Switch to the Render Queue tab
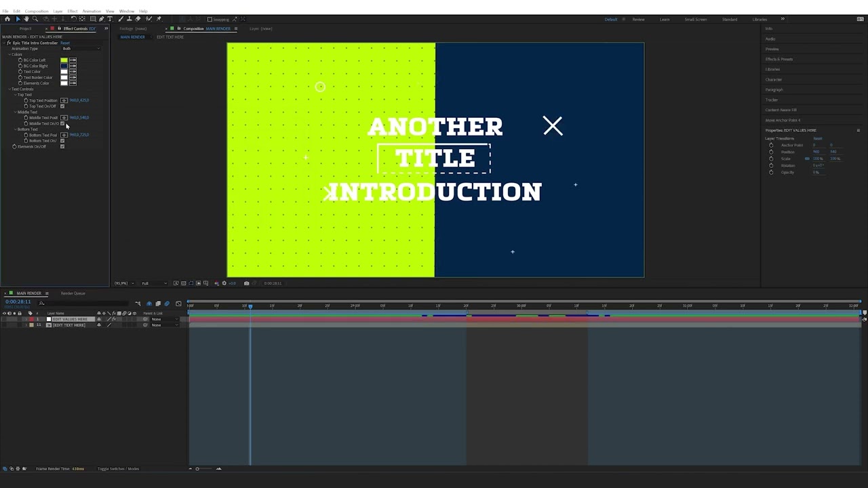 [x=73, y=293]
